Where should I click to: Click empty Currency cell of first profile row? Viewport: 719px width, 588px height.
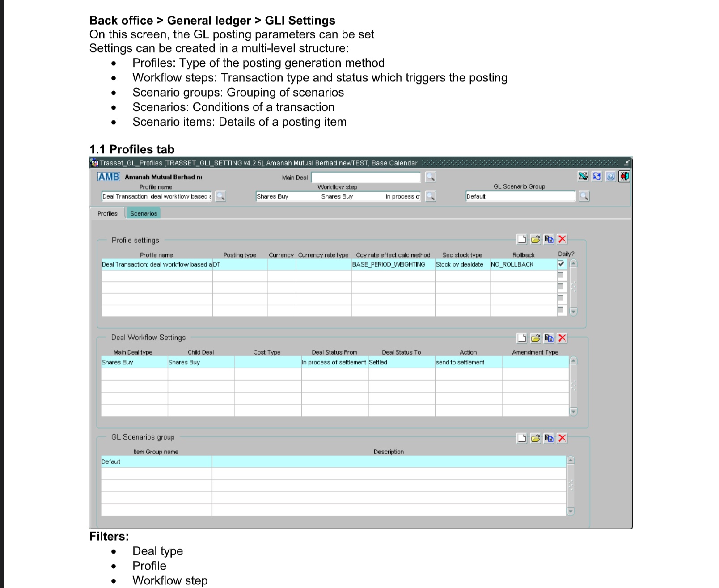click(282, 264)
